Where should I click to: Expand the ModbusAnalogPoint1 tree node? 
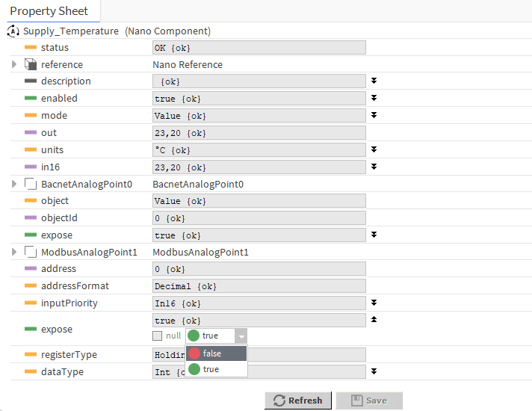tap(14, 253)
